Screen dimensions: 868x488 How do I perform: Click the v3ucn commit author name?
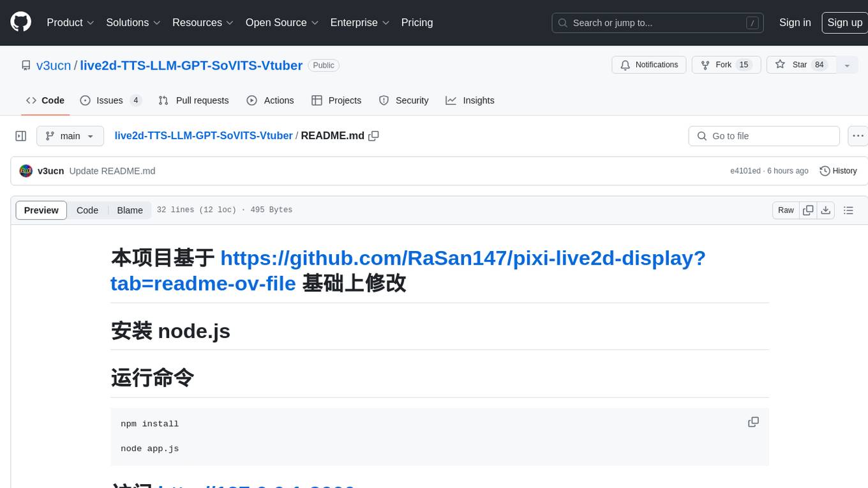[x=51, y=171]
